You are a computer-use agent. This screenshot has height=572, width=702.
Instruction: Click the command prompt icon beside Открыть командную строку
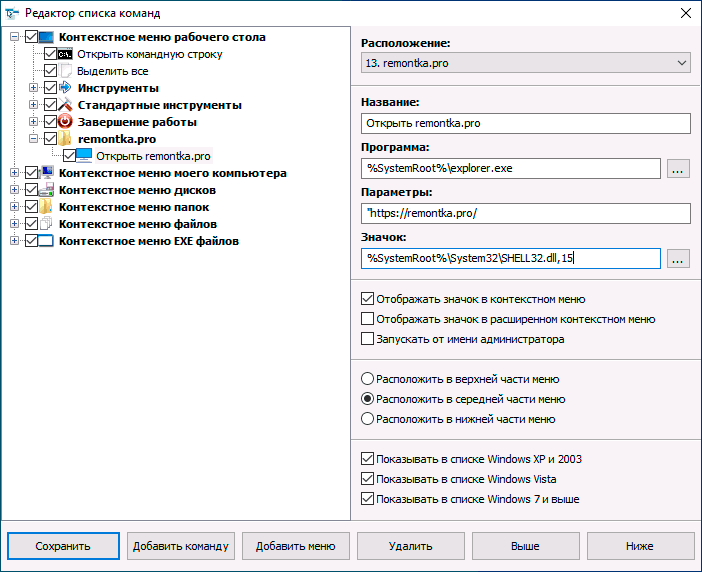(x=65, y=54)
